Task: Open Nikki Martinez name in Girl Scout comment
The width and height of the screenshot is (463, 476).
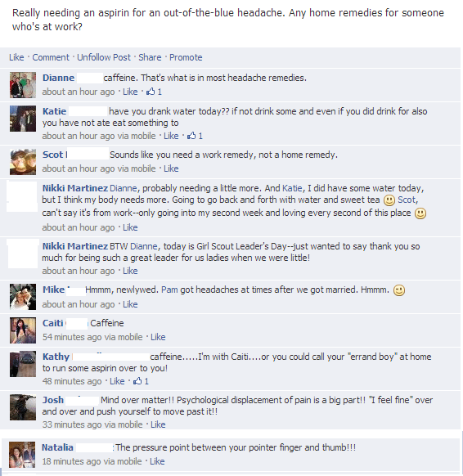Action: tap(75, 246)
